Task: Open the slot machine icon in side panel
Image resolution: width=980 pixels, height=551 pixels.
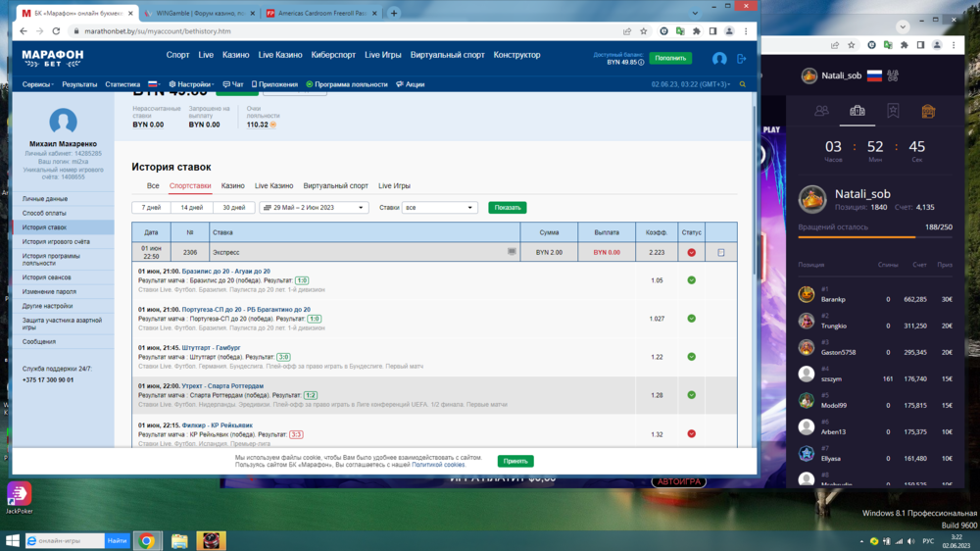Action: coord(928,111)
